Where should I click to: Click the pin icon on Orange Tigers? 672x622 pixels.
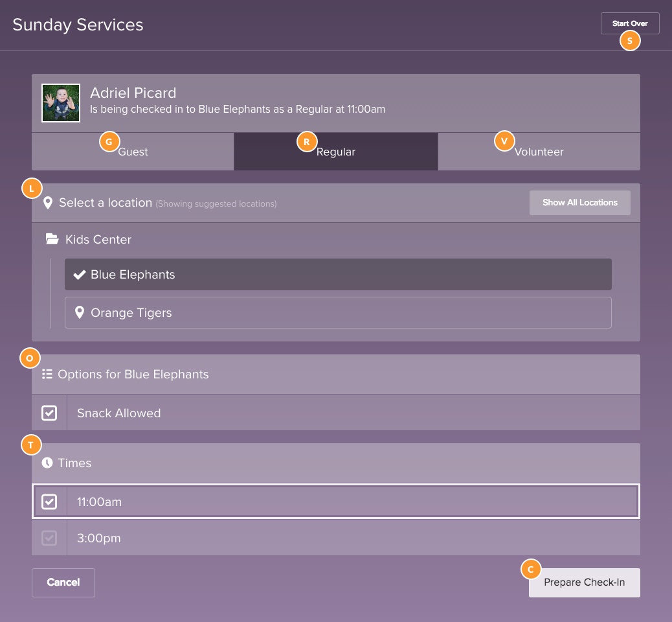[x=79, y=312]
